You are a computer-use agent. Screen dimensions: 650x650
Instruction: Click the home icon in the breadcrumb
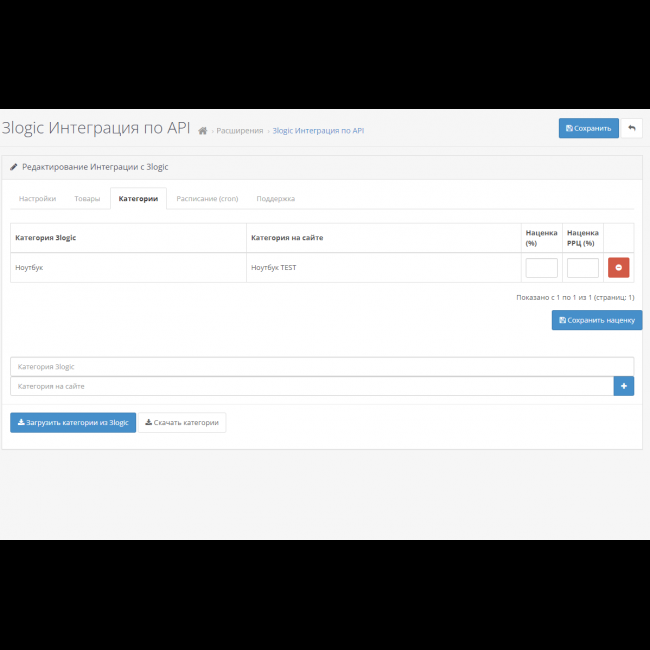click(203, 131)
